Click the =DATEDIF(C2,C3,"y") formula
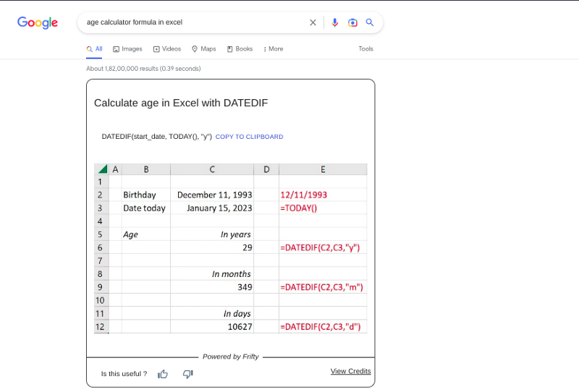 320,247
